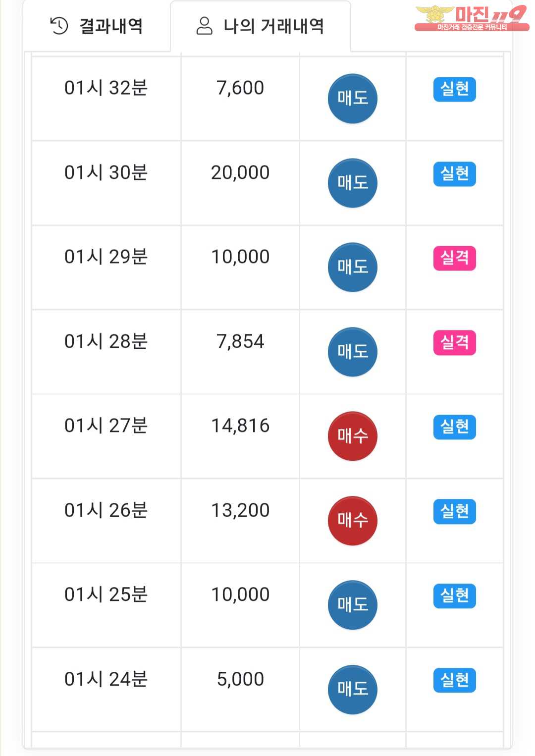Switch to 나의 거래내역 tab
Image resolution: width=535 pixels, height=756 pixels.
click(261, 26)
